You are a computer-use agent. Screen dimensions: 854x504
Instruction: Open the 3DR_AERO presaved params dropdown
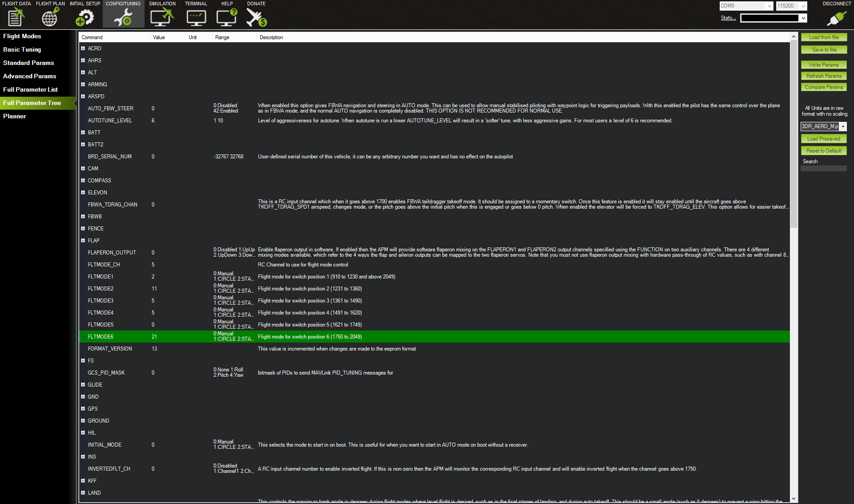[x=842, y=127]
